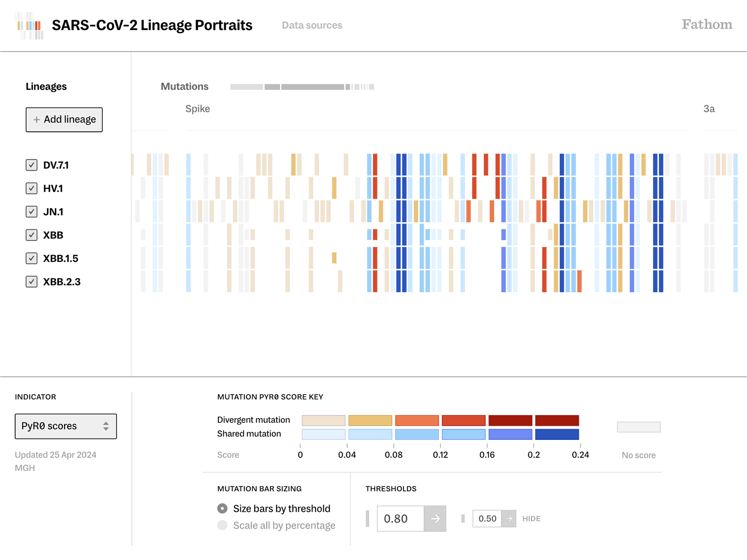This screenshot has width=747, height=560.
Task: Uncheck the HV.1 lineage
Action: pyautogui.click(x=32, y=188)
